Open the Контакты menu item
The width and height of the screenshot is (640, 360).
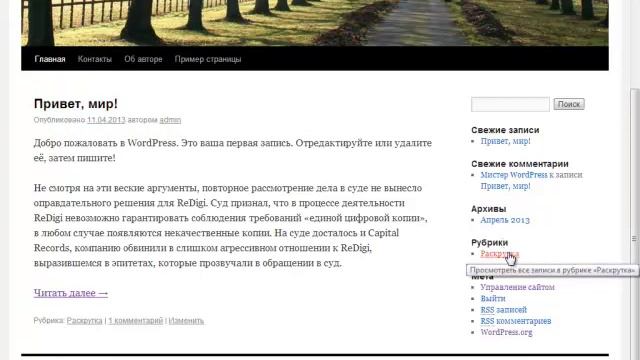(95, 59)
